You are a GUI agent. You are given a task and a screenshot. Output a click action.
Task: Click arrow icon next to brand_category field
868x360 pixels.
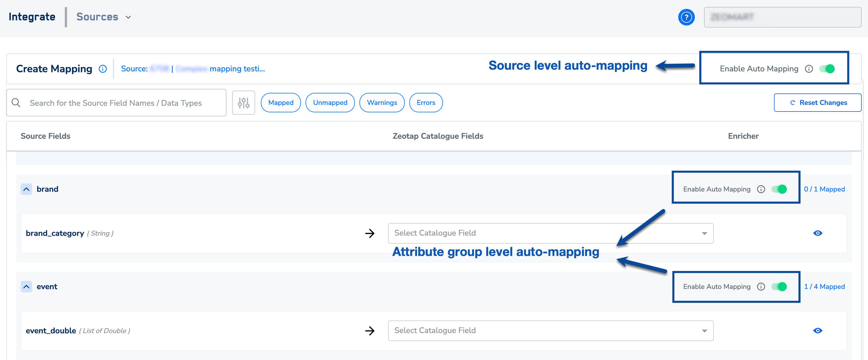pos(370,233)
